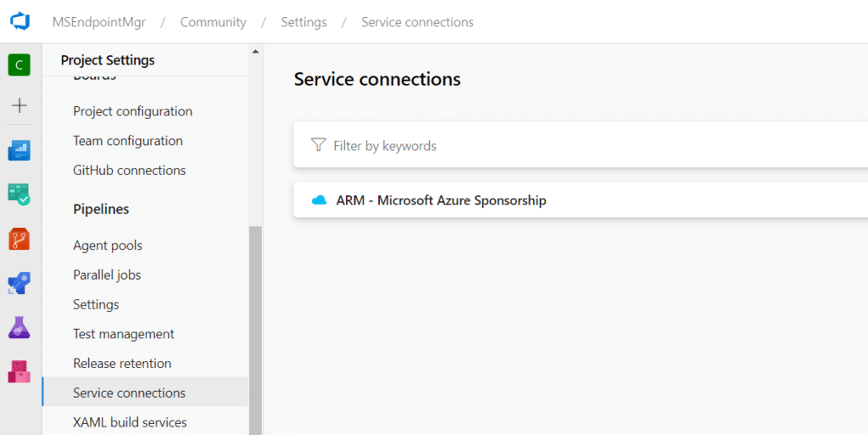Open the Community project avatar tile
Screen dimensions: 868x435
(x=19, y=65)
